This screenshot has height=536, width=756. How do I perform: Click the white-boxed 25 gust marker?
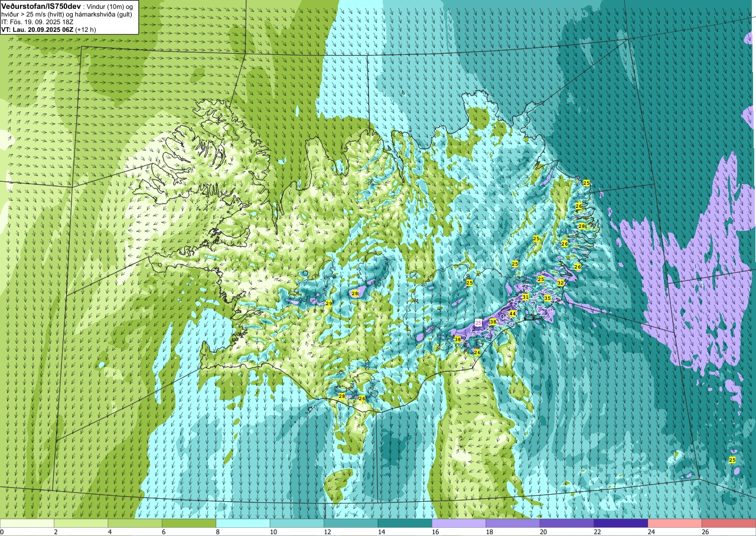point(478,322)
